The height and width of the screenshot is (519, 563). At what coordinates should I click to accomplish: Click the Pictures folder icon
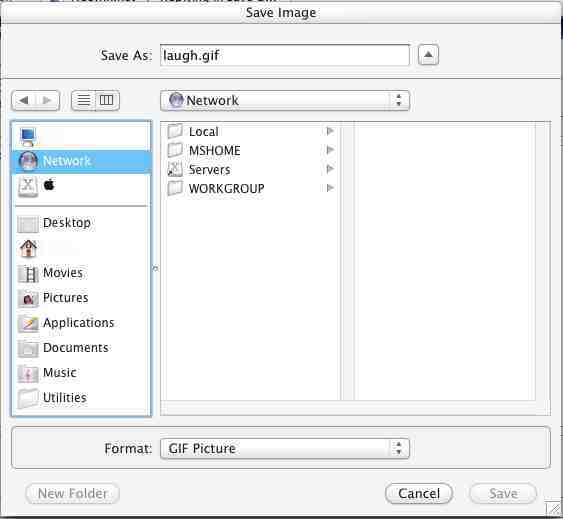(28, 298)
